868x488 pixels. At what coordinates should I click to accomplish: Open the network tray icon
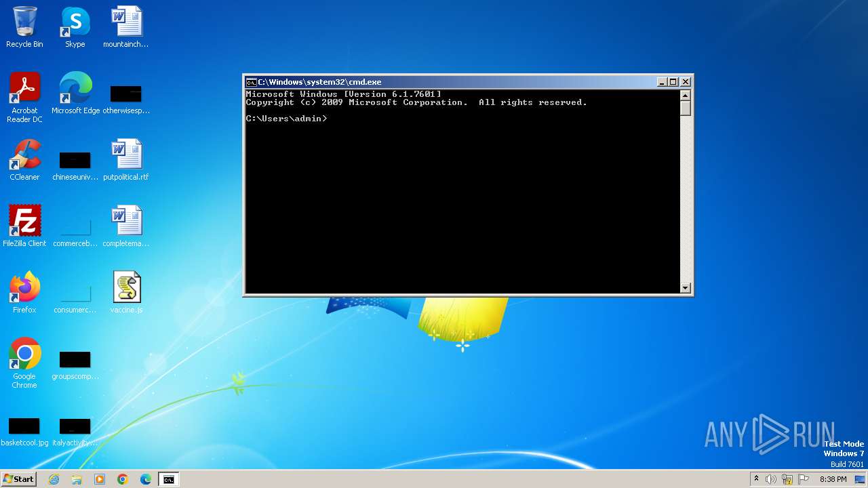787,479
